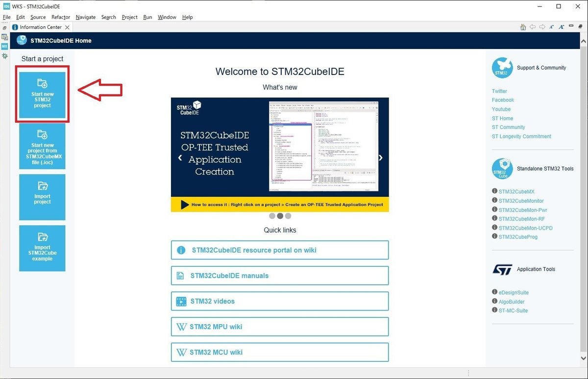Open Import STM32Cube example tile
This screenshot has height=379, width=588.
click(42, 248)
